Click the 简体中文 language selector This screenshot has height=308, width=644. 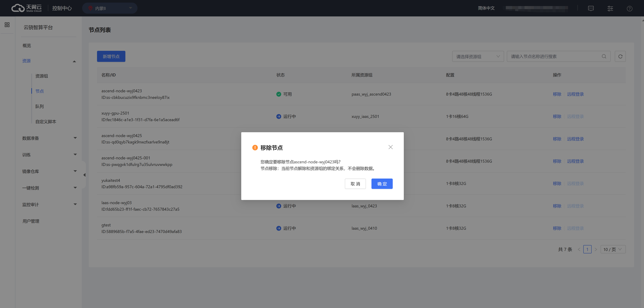[x=486, y=8]
